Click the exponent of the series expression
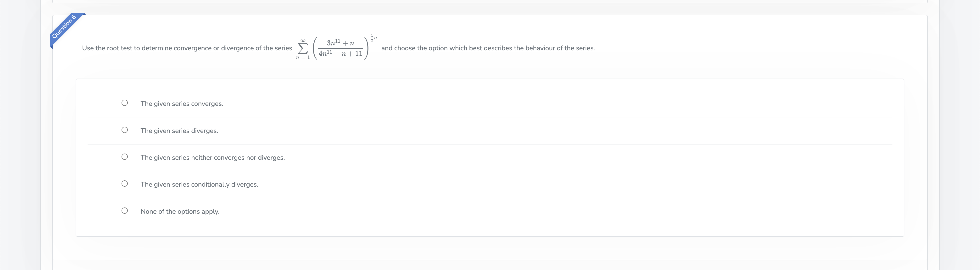The width and height of the screenshot is (980, 270). coord(373,38)
